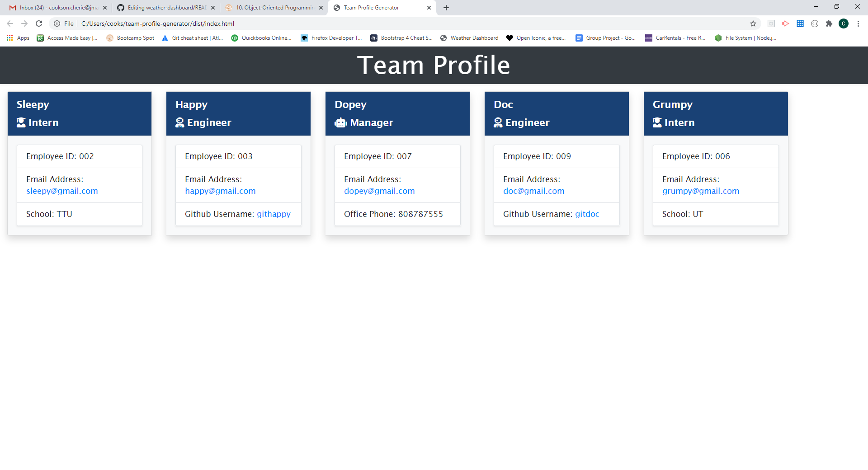Click the Intern badge icon on Grumpy's card

657,122
